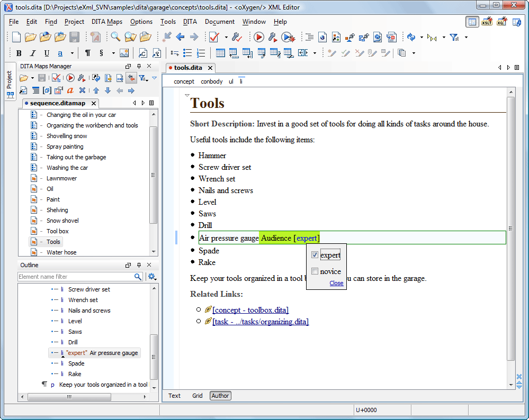Apply transformation scenario in the main toolbar
Screen dimensions: 529x420
coord(259,37)
